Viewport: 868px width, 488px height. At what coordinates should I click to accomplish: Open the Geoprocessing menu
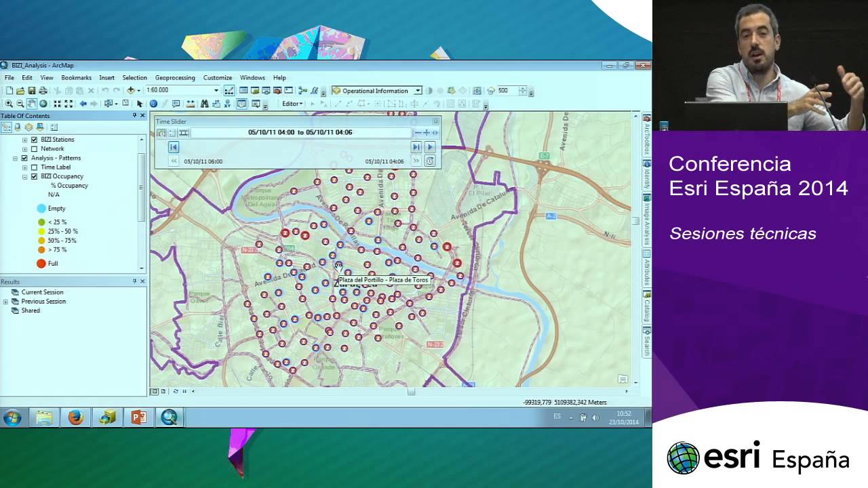click(175, 78)
